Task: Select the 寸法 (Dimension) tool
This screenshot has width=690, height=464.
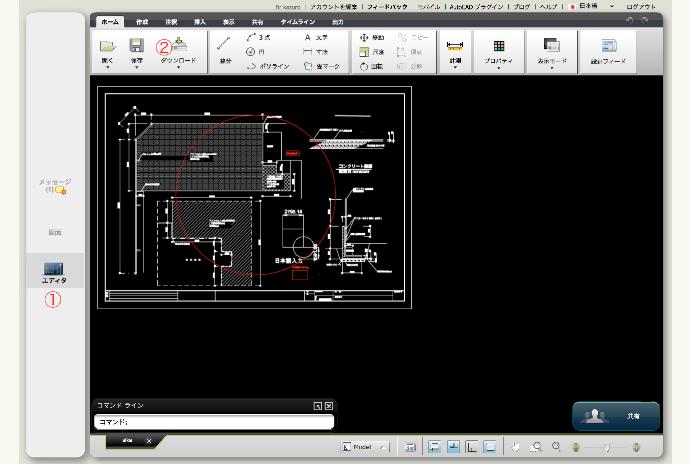Action: [x=316, y=52]
